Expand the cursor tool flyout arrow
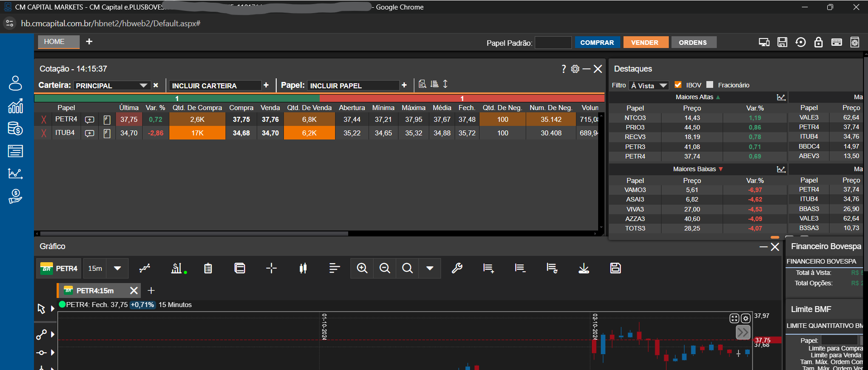 click(x=53, y=308)
